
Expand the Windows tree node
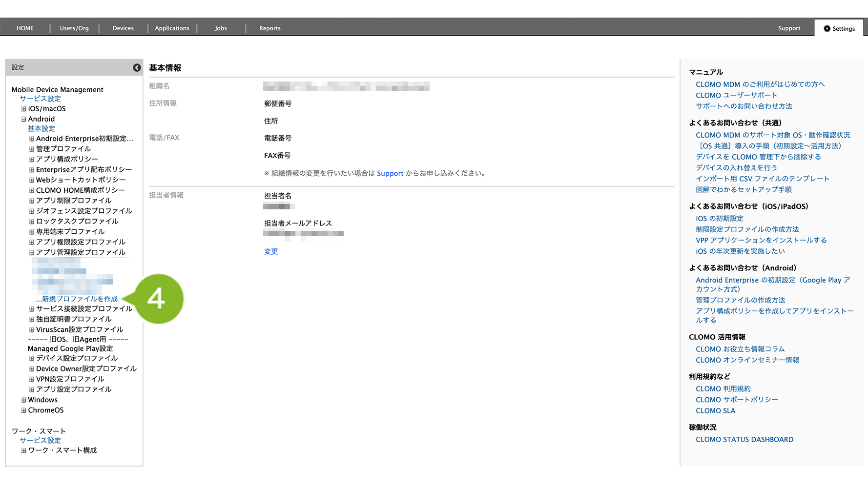point(23,400)
